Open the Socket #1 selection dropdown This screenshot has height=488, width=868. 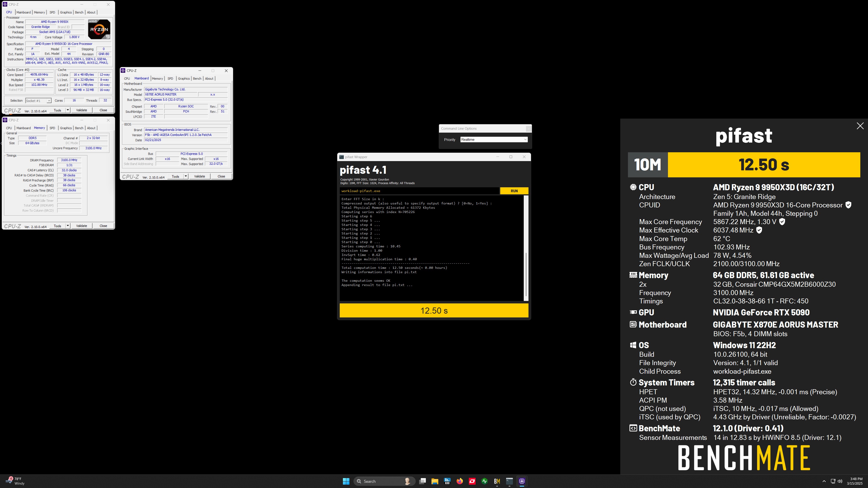tap(38, 101)
